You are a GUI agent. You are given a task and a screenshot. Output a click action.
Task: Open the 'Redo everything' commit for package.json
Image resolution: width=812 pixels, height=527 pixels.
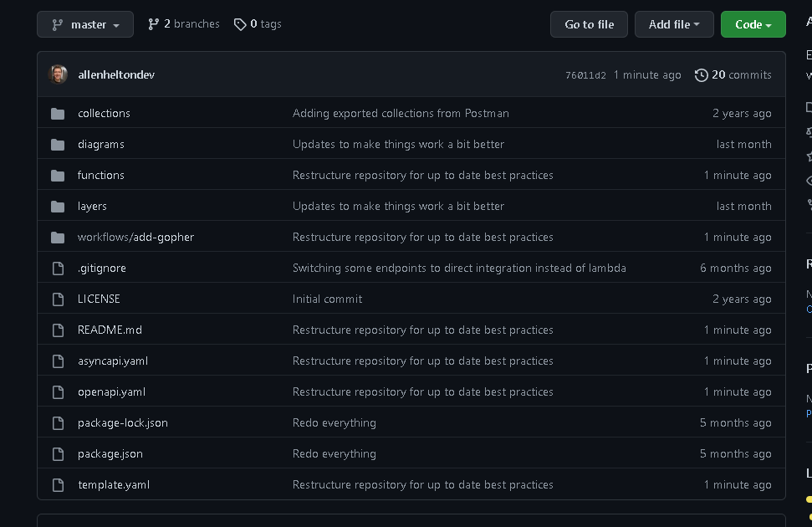334,453
